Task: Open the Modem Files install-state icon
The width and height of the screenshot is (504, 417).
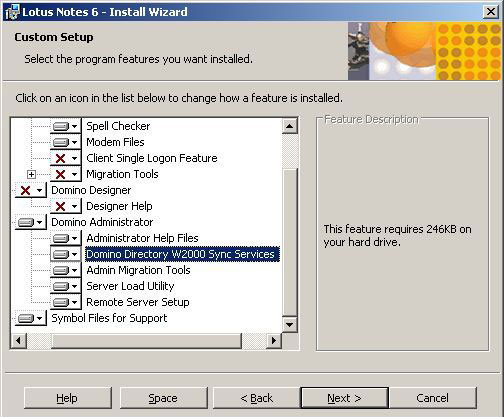Action: pos(66,142)
